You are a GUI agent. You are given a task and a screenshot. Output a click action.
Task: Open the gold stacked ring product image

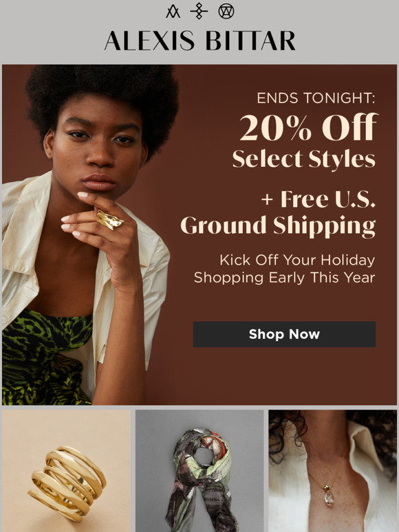coord(66,471)
